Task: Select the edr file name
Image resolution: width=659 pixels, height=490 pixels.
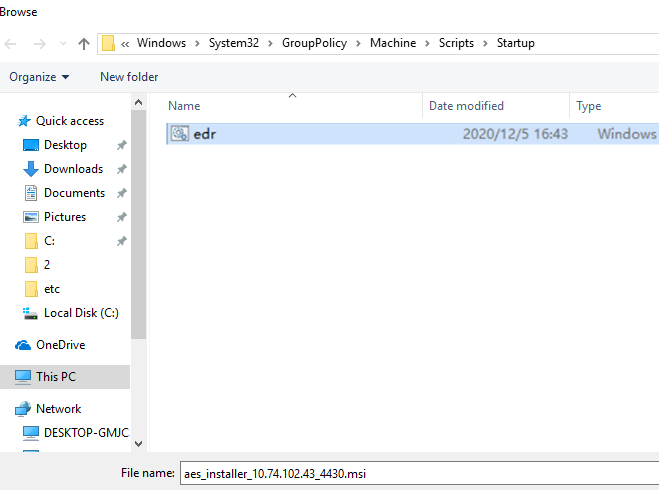Action: [x=204, y=134]
